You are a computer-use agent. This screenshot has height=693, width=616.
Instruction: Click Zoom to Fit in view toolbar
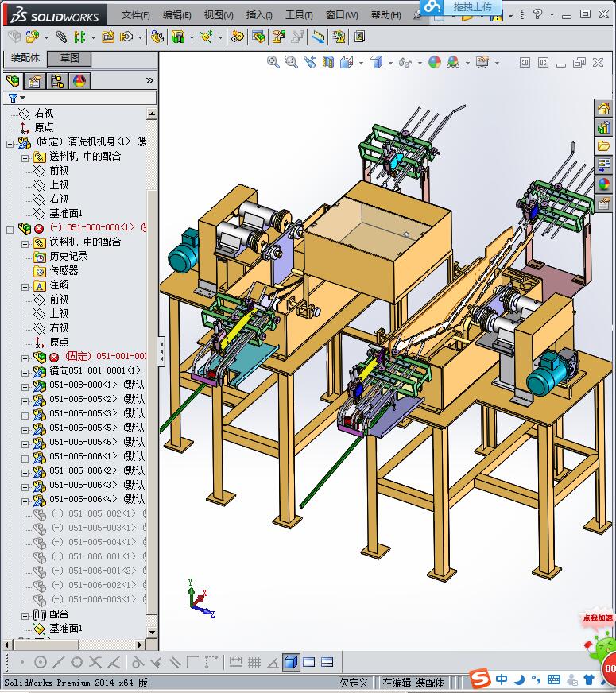pyautogui.click(x=273, y=62)
